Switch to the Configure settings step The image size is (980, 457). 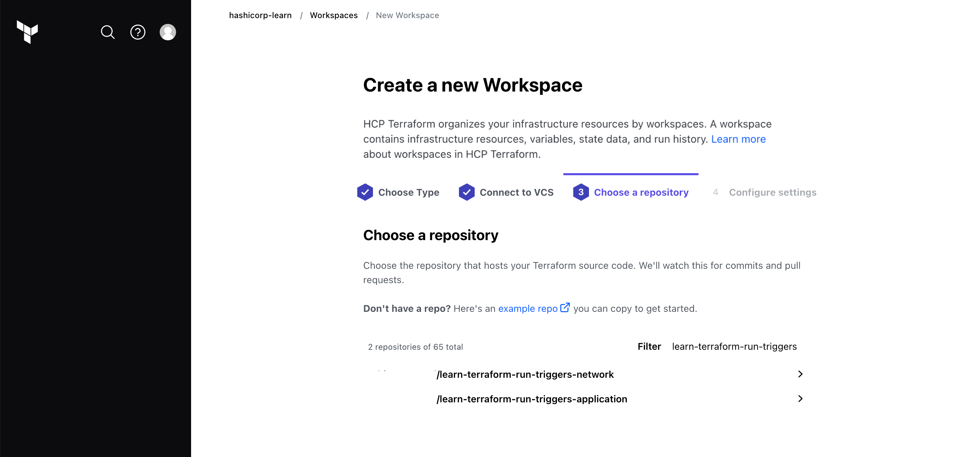coord(772,192)
